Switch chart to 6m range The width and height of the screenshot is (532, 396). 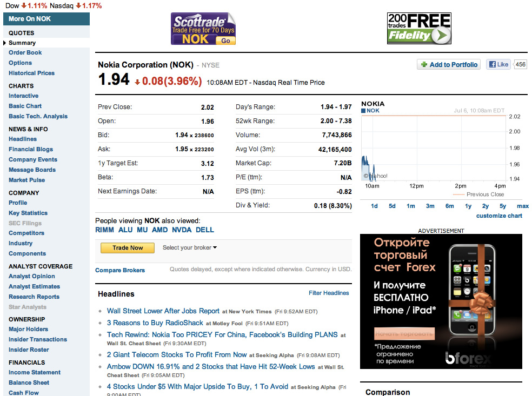point(450,206)
